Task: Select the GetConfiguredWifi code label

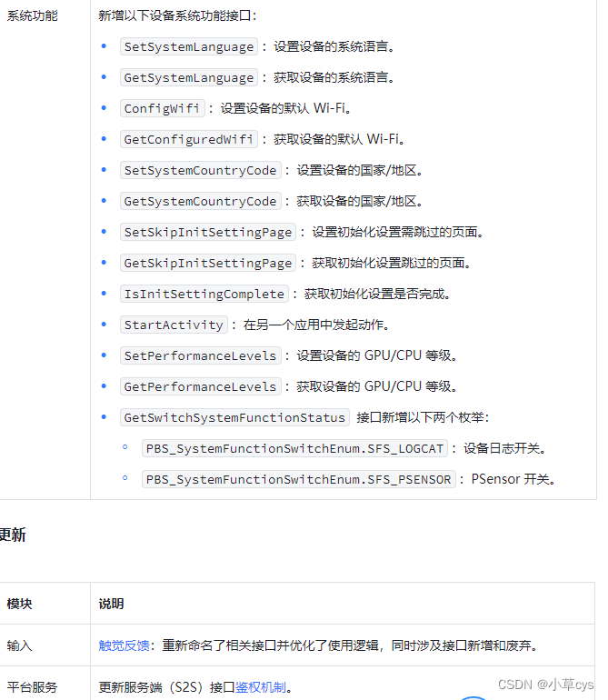Action: tap(189, 139)
